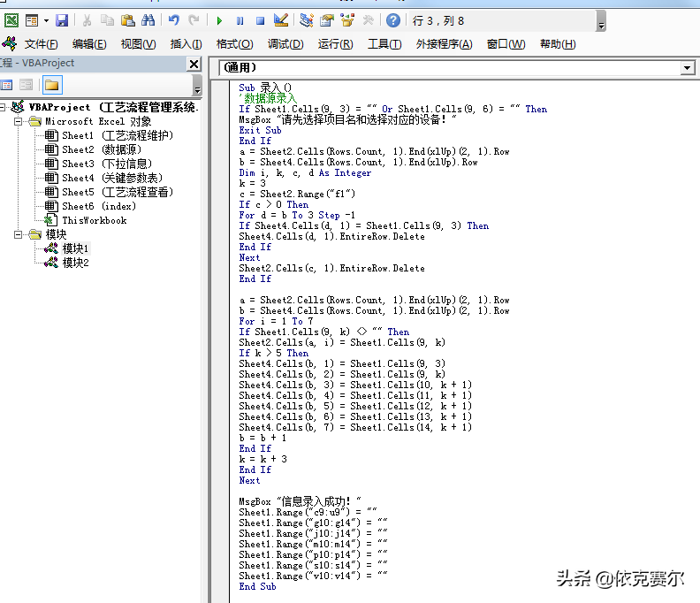Image resolution: width=700 pixels, height=603 pixels.
Task: Toggle Design Mode icon
Action: (x=281, y=20)
